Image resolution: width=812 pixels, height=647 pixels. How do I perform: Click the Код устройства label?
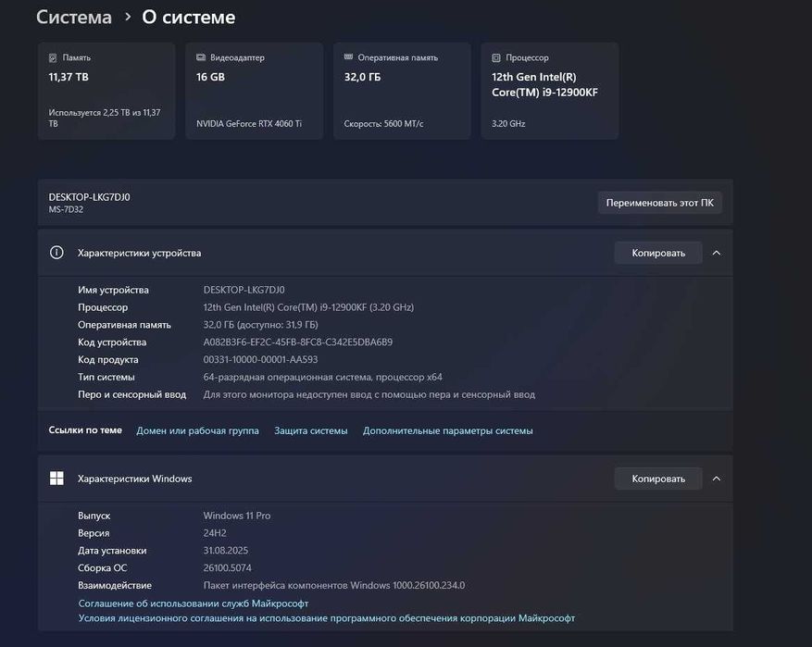click(112, 342)
